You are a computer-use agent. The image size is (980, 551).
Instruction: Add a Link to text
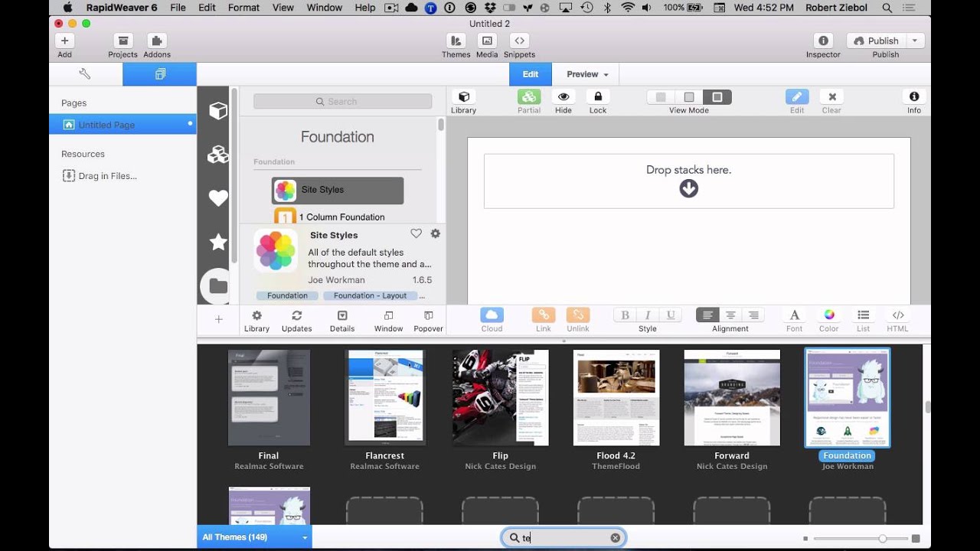click(543, 315)
